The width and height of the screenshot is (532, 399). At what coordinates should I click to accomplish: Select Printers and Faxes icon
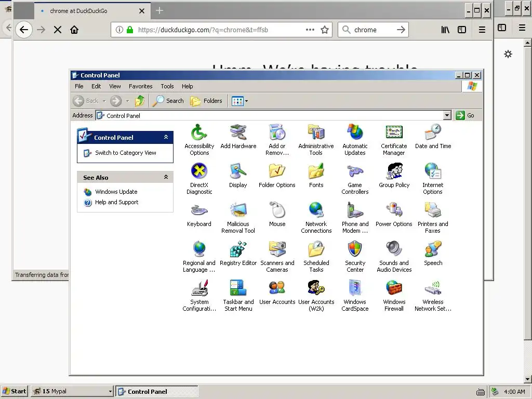point(433,218)
